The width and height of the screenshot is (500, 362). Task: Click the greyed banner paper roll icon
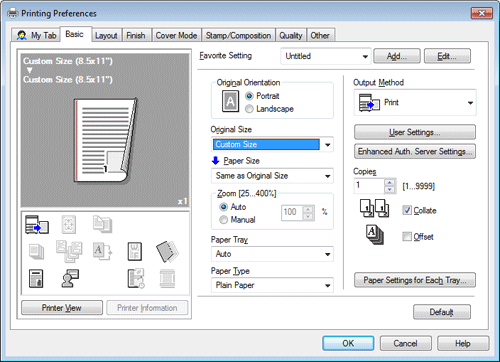[167, 279]
